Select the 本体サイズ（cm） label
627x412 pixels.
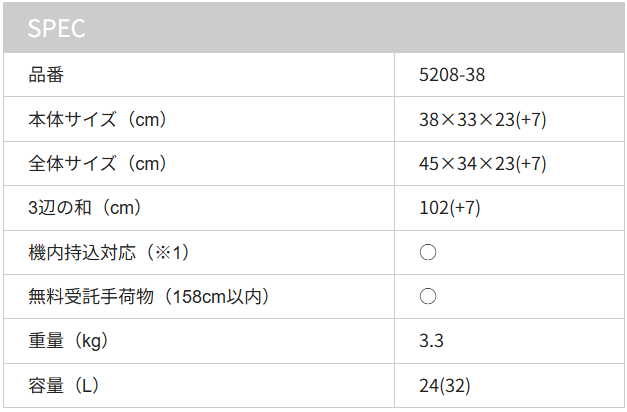tap(98, 119)
